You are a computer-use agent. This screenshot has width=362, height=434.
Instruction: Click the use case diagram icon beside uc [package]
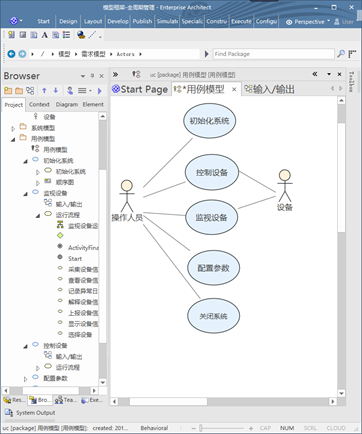tap(136, 74)
